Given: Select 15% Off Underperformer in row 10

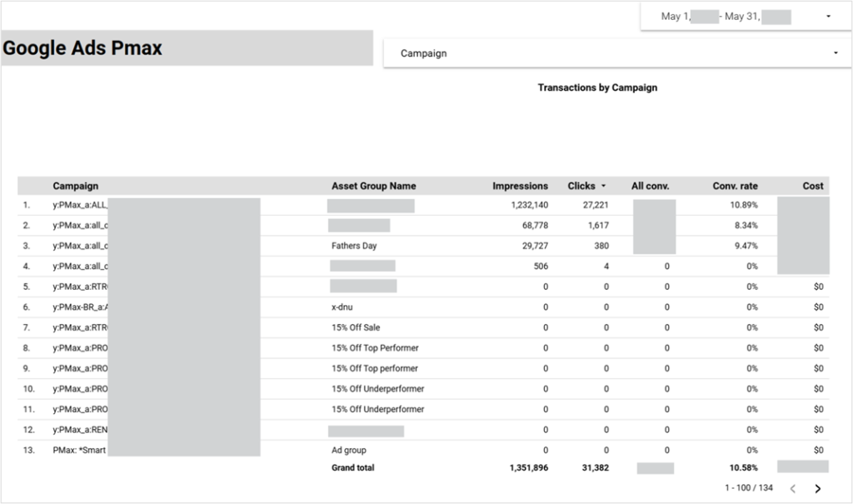Looking at the screenshot, I should point(378,388).
